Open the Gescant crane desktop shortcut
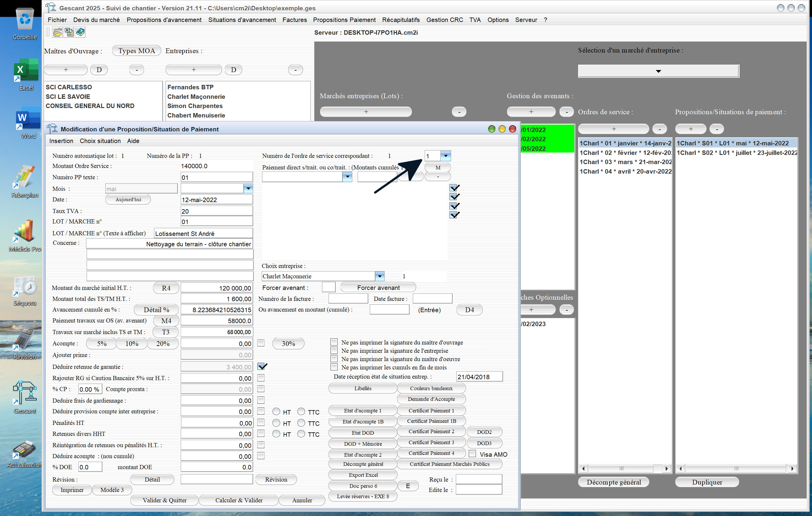The width and height of the screenshot is (812, 516). [25, 397]
